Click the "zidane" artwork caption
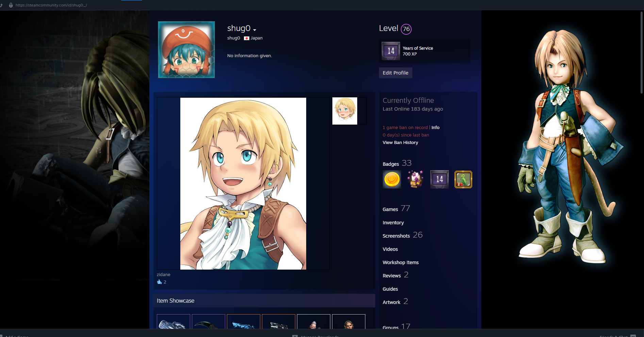644x337 pixels. coord(164,274)
